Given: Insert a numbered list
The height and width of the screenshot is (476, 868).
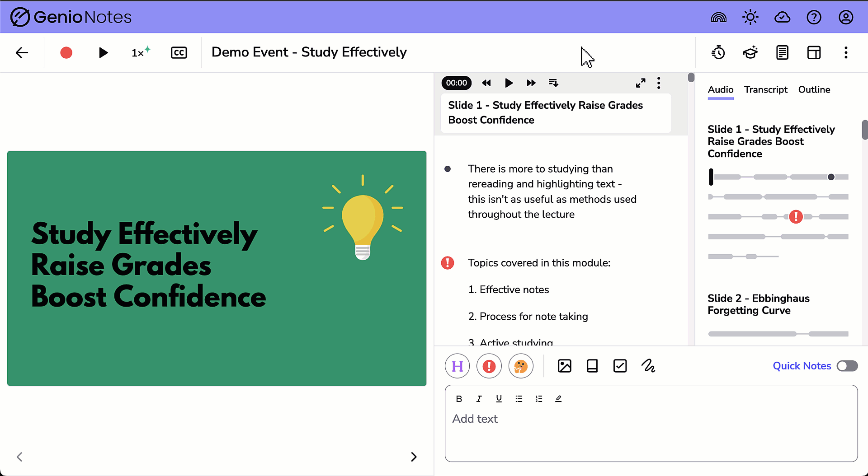Looking at the screenshot, I should click(x=538, y=399).
